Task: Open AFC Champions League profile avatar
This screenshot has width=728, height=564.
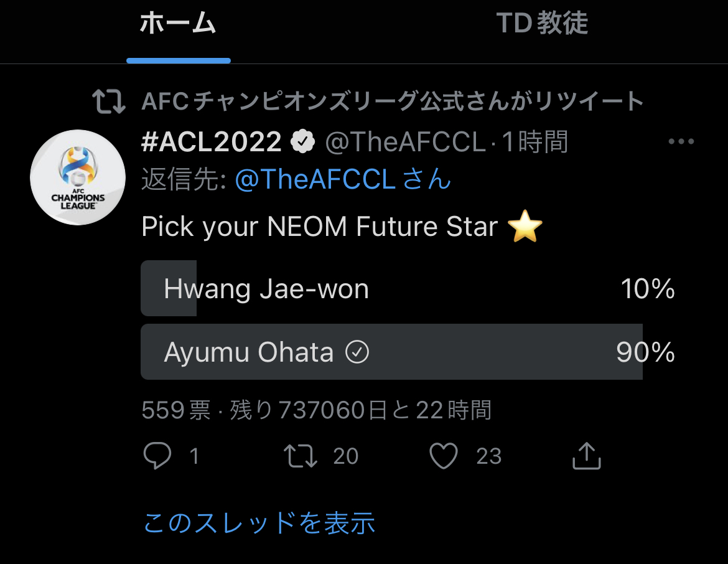Action: tap(78, 177)
